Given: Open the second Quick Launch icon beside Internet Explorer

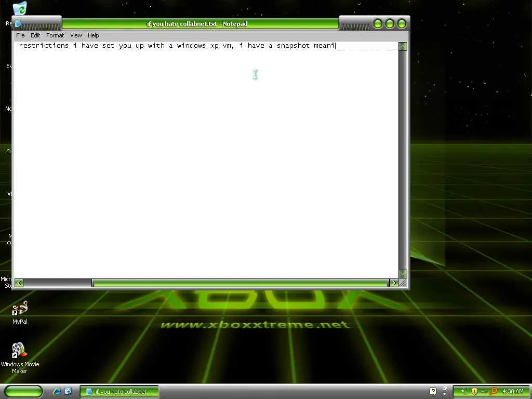Looking at the screenshot, I should click(x=68, y=391).
